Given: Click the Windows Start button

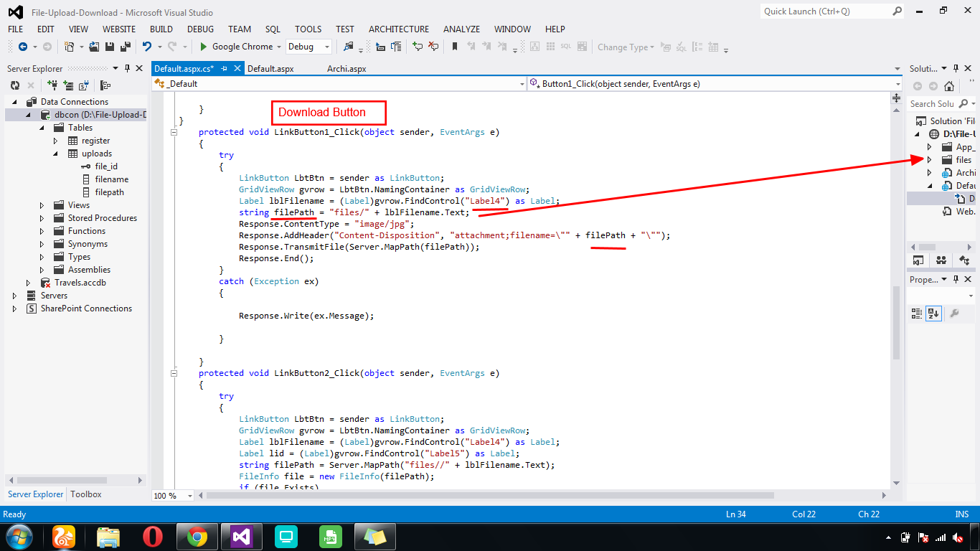Looking at the screenshot, I should (19, 537).
